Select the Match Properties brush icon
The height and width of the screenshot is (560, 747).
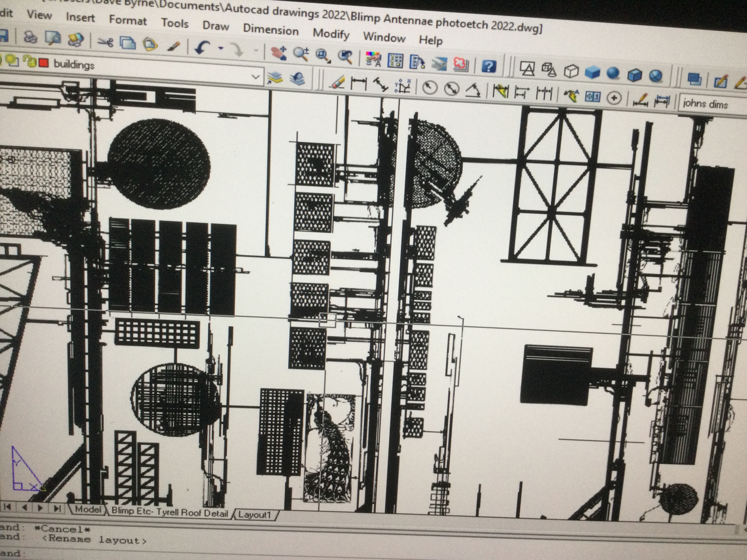[174, 46]
